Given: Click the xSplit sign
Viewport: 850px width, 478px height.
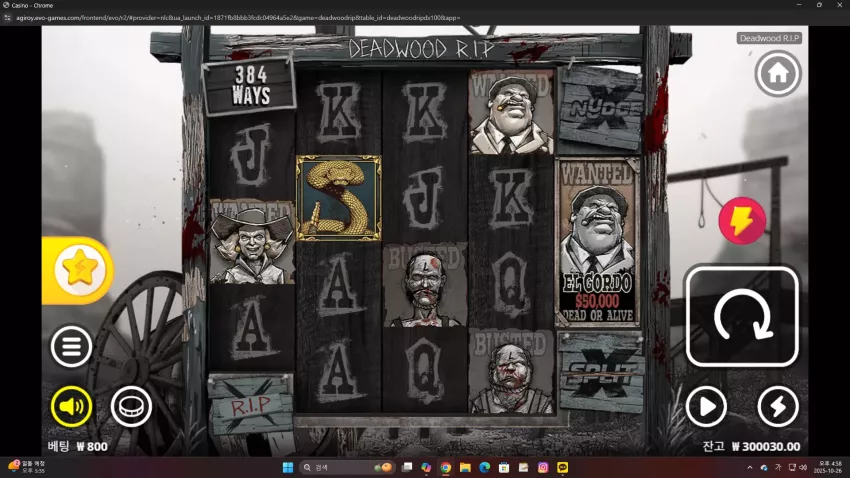Looking at the screenshot, I should coord(601,373).
